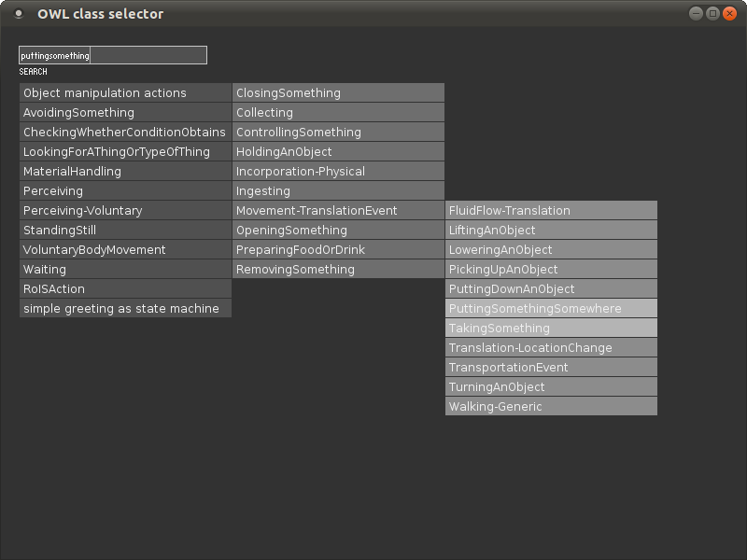
Task: Click the search input field
Action: pos(112,55)
